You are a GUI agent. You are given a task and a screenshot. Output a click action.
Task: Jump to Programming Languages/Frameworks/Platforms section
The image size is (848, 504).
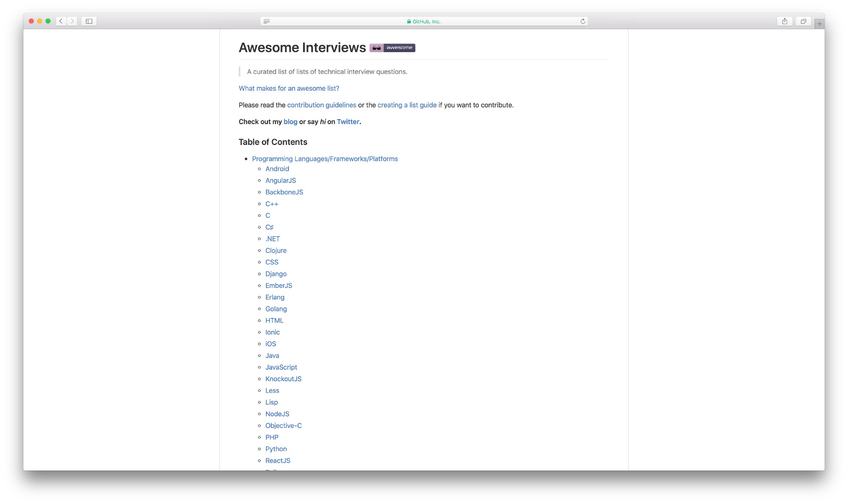pos(325,159)
